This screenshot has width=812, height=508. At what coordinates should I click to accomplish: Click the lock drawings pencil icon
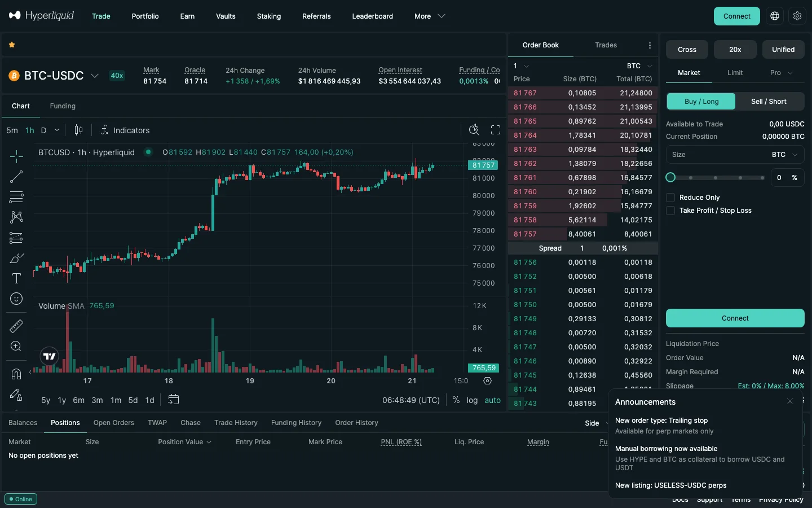(16, 395)
